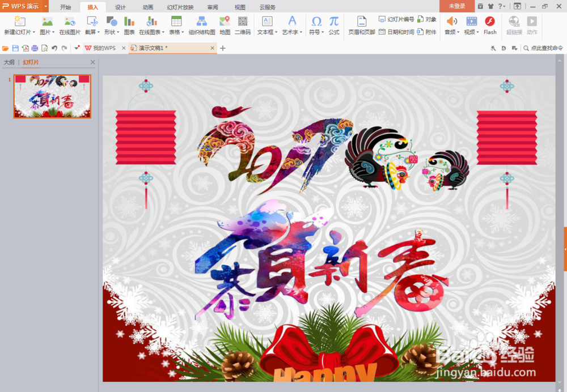
Task: Open the WPS 演示 application menu arrow
Action: [46, 6]
